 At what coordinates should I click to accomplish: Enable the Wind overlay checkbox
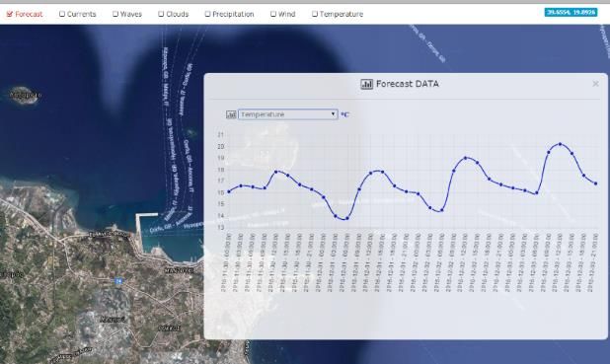pos(273,14)
